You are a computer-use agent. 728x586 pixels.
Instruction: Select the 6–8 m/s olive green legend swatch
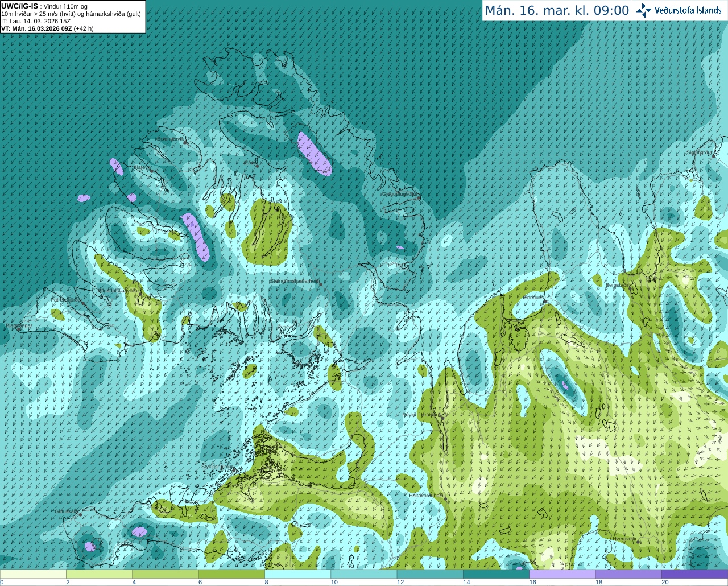pos(231,574)
